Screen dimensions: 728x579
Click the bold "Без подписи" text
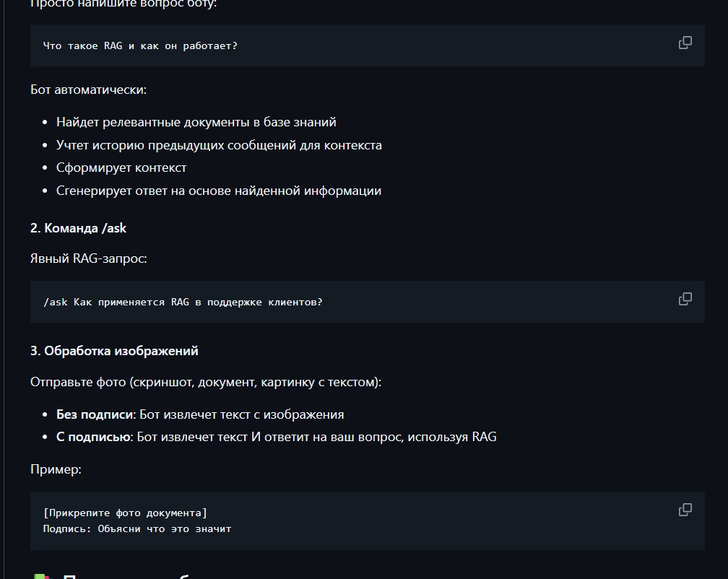point(95,414)
